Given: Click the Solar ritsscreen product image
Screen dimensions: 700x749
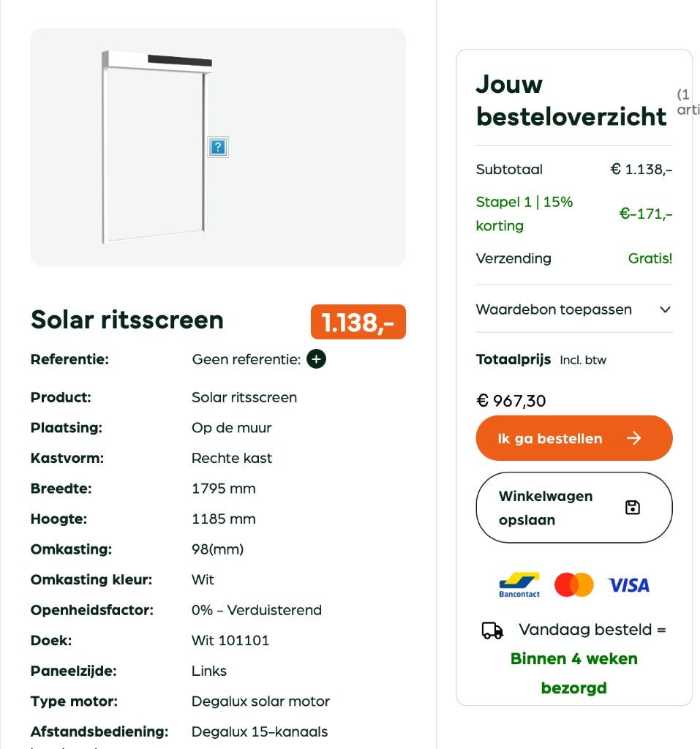Looking at the screenshot, I should [x=218, y=146].
